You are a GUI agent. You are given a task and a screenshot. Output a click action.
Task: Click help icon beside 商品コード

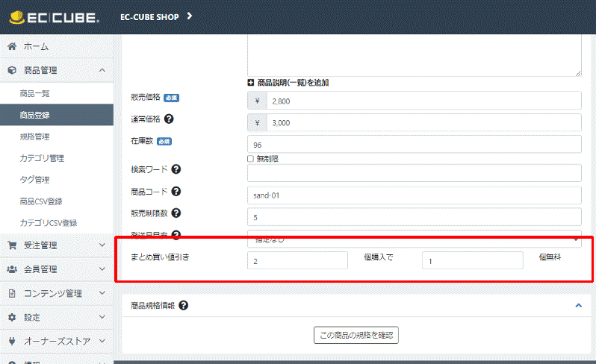(176, 192)
